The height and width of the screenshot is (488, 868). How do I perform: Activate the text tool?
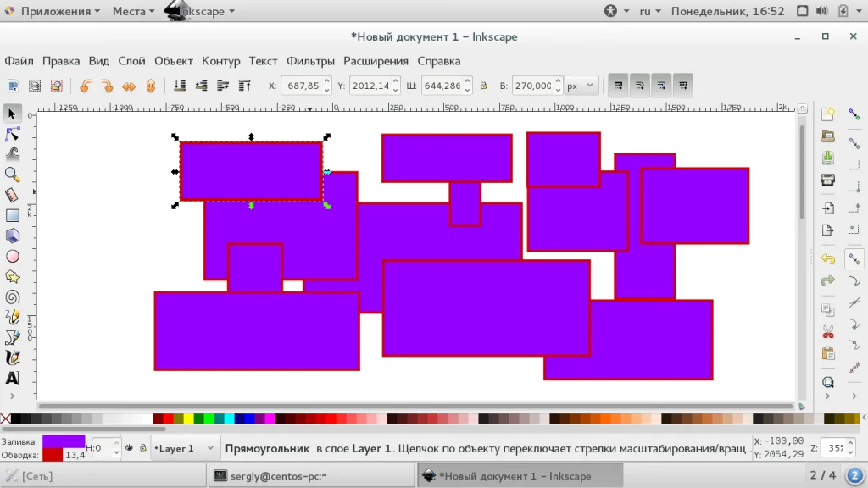(12, 378)
